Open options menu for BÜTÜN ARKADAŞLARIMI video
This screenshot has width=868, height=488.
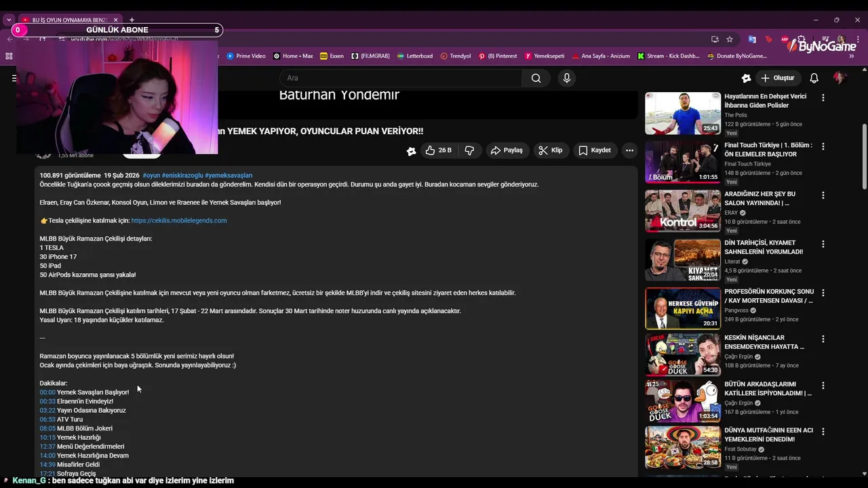click(x=823, y=385)
